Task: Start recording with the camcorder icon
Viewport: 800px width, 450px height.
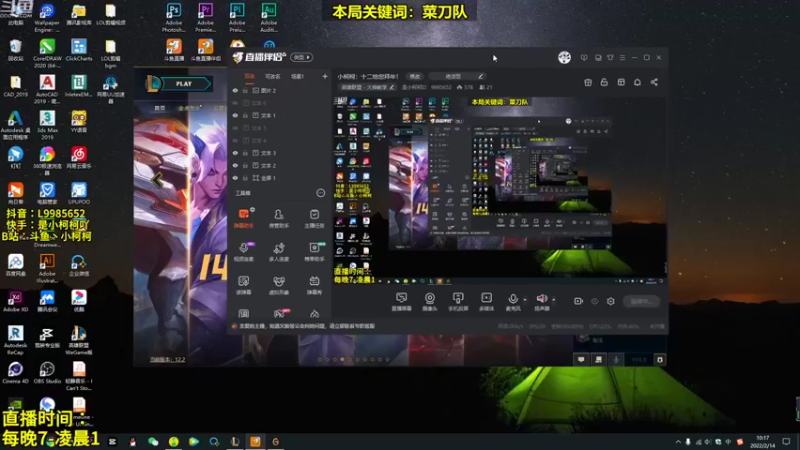Action: [x=578, y=301]
